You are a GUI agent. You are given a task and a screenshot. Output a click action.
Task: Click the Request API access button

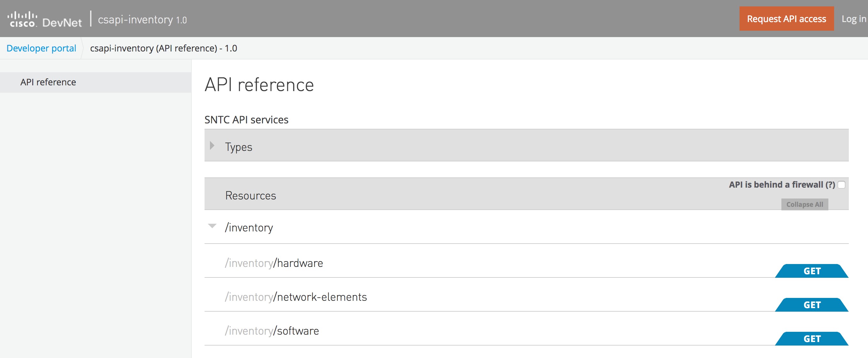pyautogui.click(x=786, y=19)
